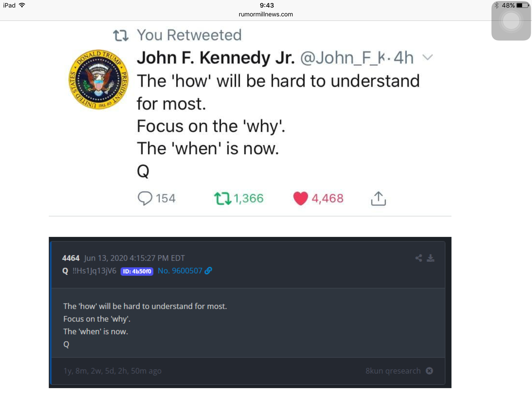Open the @John_F_K handle
Image resolution: width=532 pixels, height=399 pixels.
(343, 58)
